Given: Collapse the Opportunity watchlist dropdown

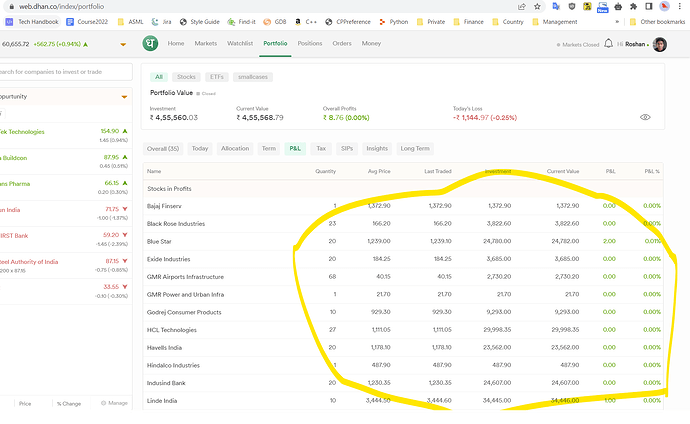Looking at the screenshot, I should [124, 97].
